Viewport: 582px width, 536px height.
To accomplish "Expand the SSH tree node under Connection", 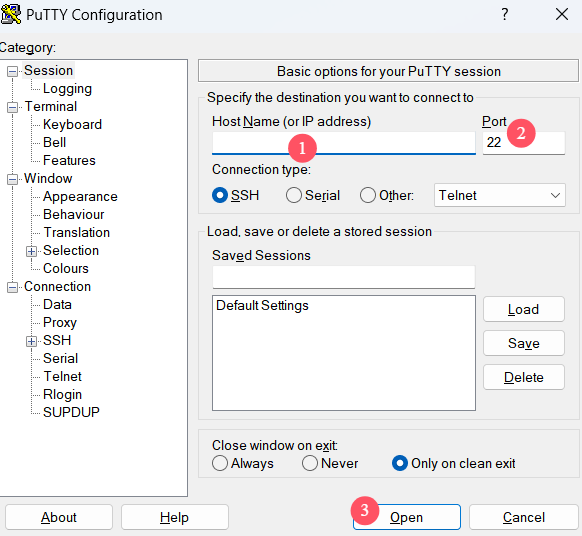I will click(x=32, y=341).
